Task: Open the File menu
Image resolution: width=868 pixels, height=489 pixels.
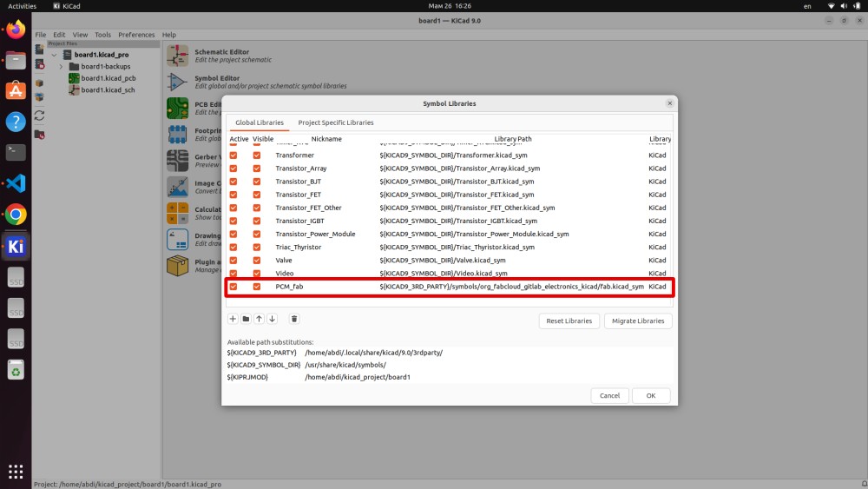Action: click(41, 35)
